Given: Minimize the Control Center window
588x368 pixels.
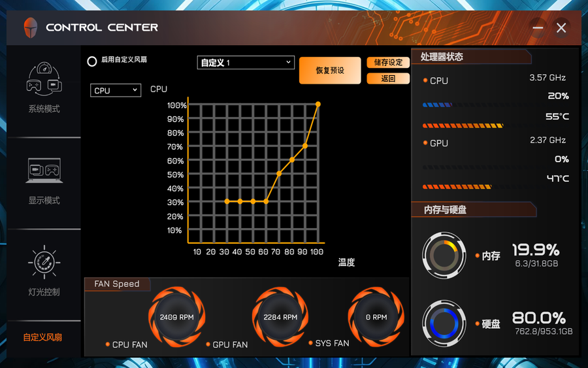Looking at the screenshot, I should click(538, 27).
